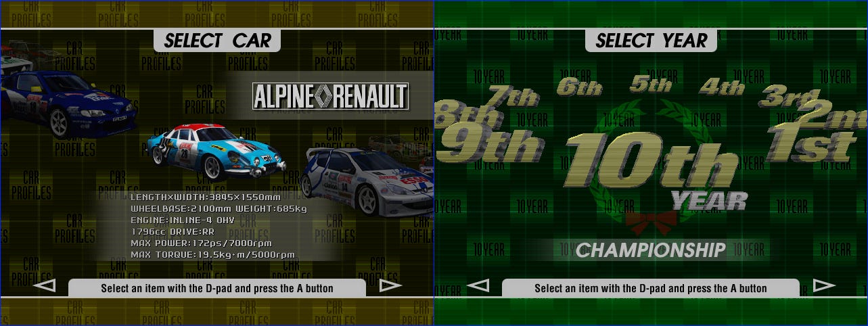868x326 pixels.
Task: Click the D-pad instruction bar under car selection
Action: (x=217, y=288)
